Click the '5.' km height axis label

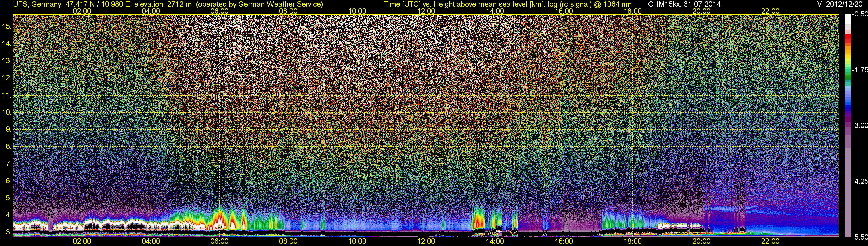point(8,198)
